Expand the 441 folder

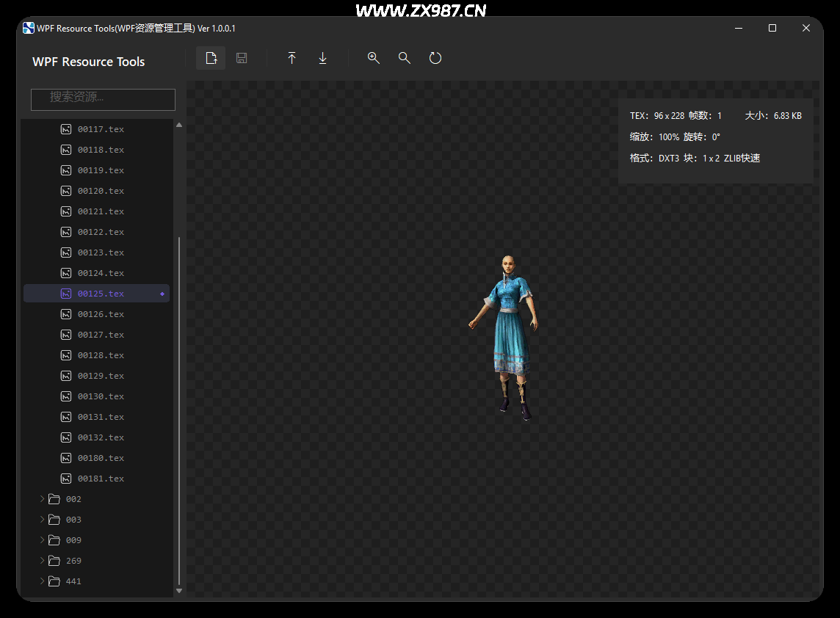point(42,581)
